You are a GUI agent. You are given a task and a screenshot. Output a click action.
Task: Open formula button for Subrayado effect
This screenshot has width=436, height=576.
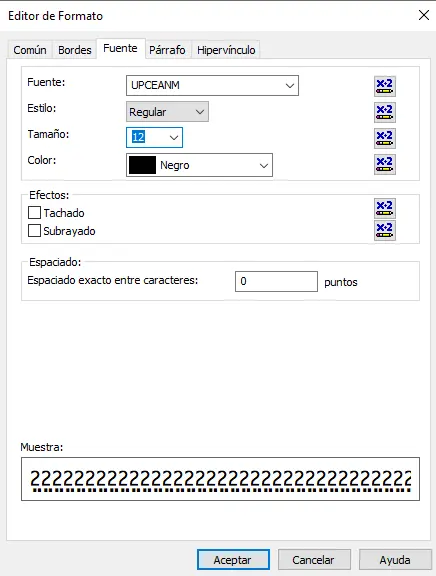tap(385, 230)
